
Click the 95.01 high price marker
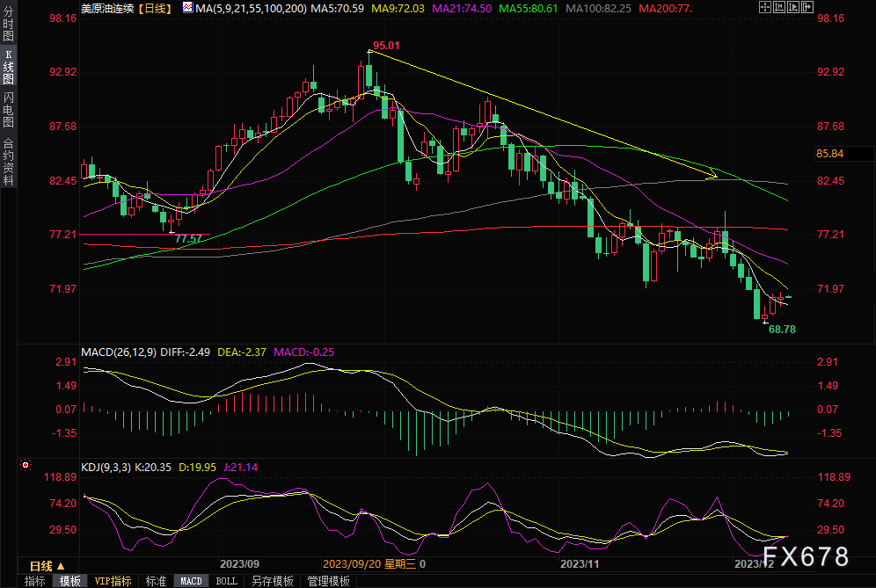(x=386, y=46)
